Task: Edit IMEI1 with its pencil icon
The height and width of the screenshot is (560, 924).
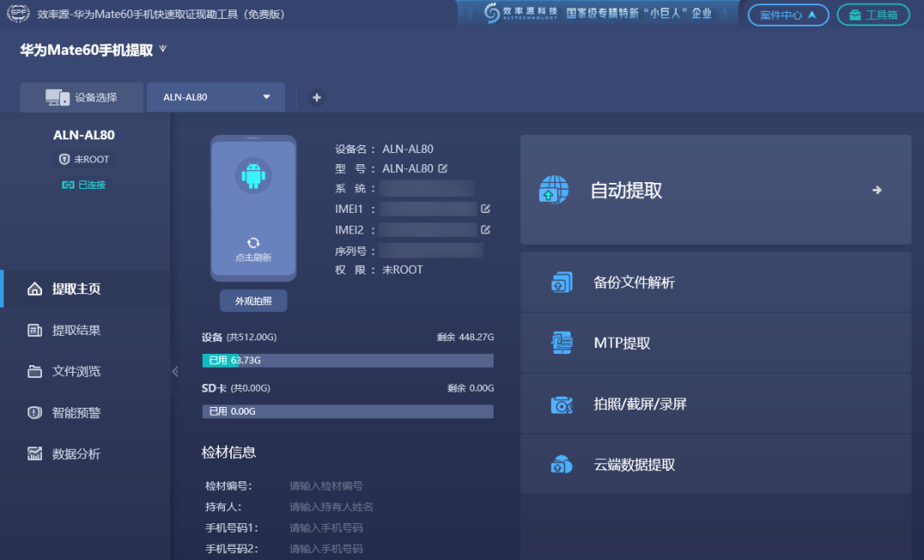Action: coord(486,209)
